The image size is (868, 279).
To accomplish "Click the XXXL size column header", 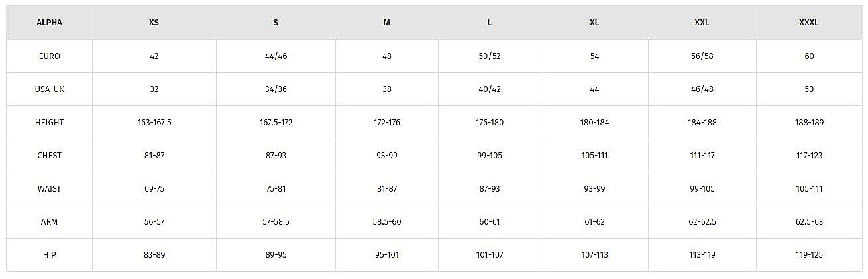I will click(809, 23).
